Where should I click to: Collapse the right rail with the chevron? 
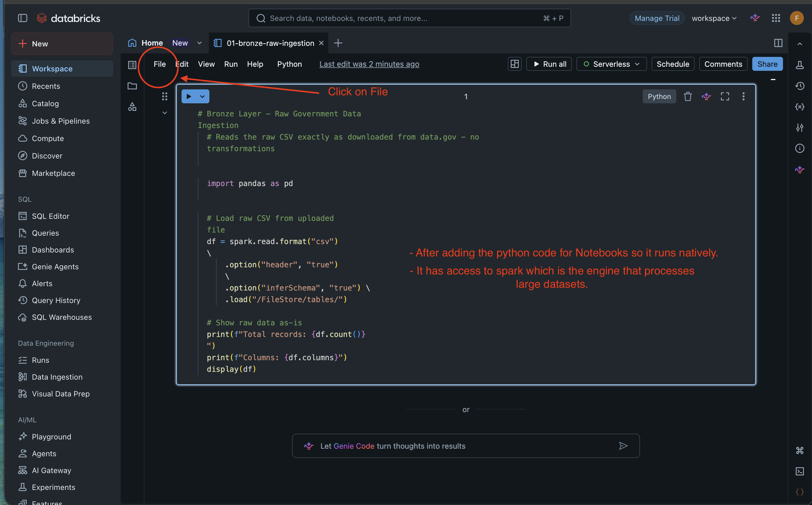coord(800,44)
